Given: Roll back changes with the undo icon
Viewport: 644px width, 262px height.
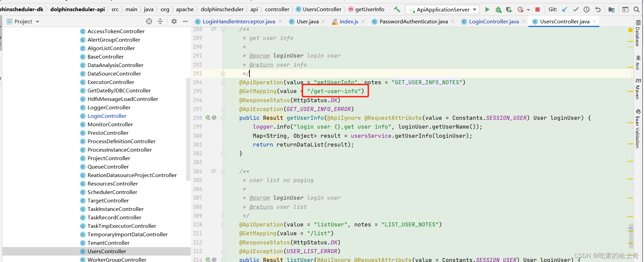Looking at the screenshot, I should (x=598, y=9).
